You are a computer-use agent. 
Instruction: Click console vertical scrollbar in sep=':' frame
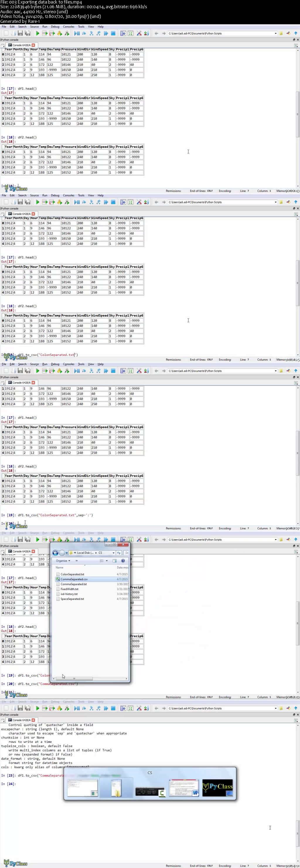pos(298,453)
